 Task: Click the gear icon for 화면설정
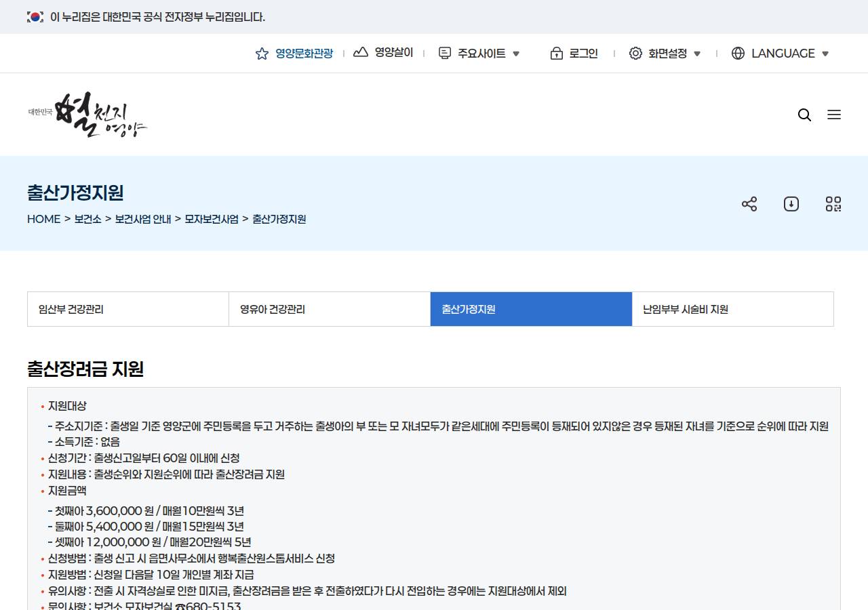635,53
